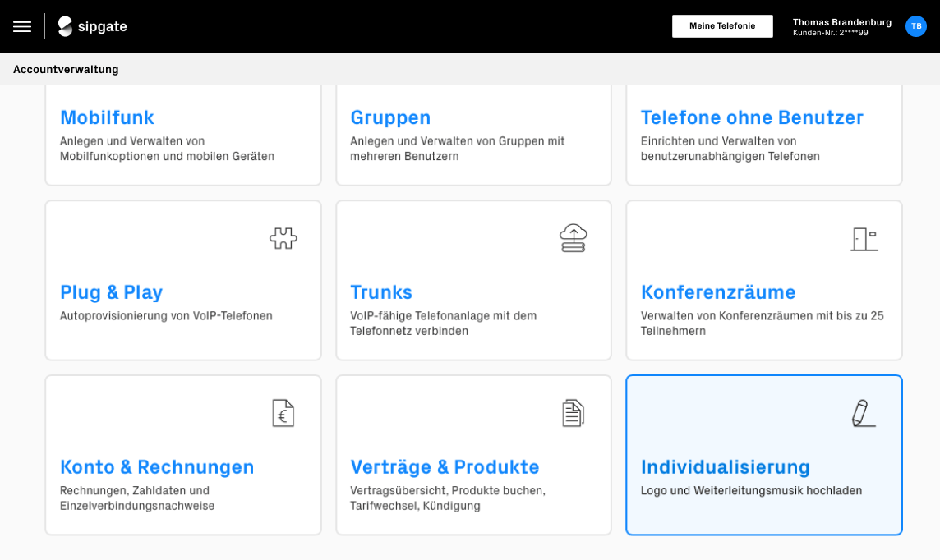
Task: Click 'Autoprovisionierung von VoIP-Telefonen' description
Action: (166, 315)
